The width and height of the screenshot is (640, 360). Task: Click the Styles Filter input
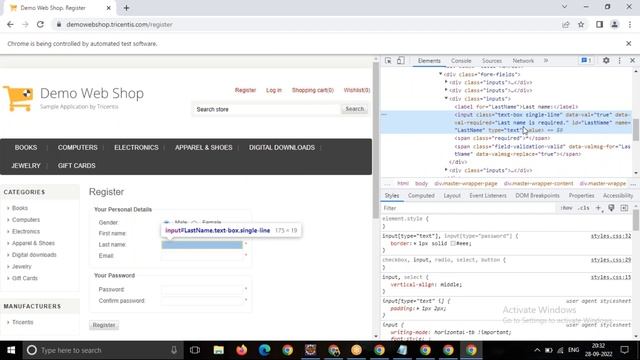click(469, 208)
